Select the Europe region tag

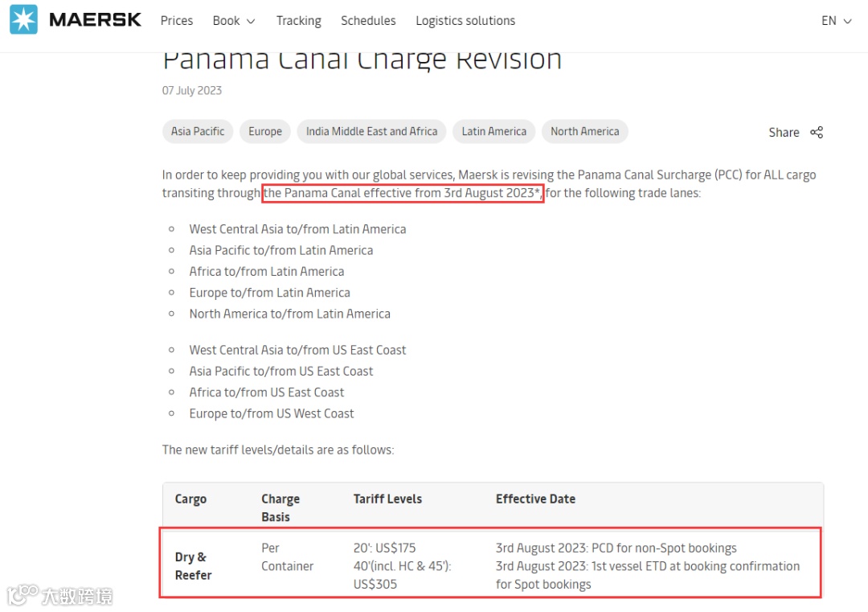(265, 131)
